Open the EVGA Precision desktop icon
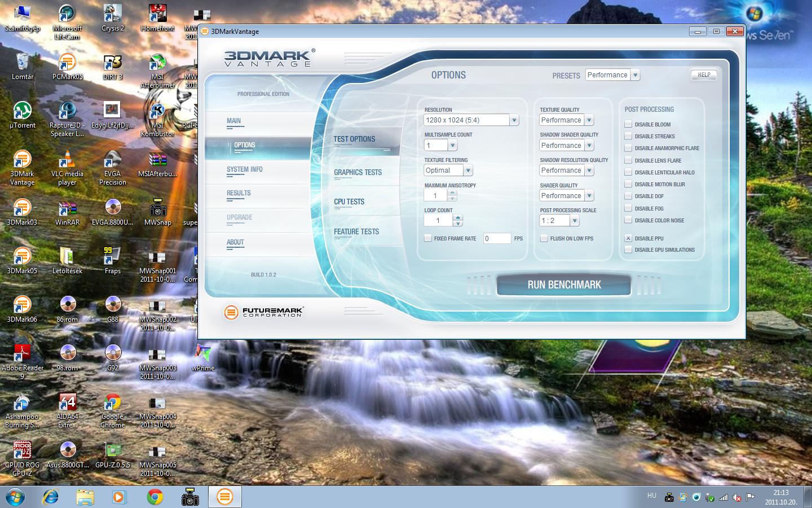The width and height of the screenshot is (812, 508). tap(112, 168)
